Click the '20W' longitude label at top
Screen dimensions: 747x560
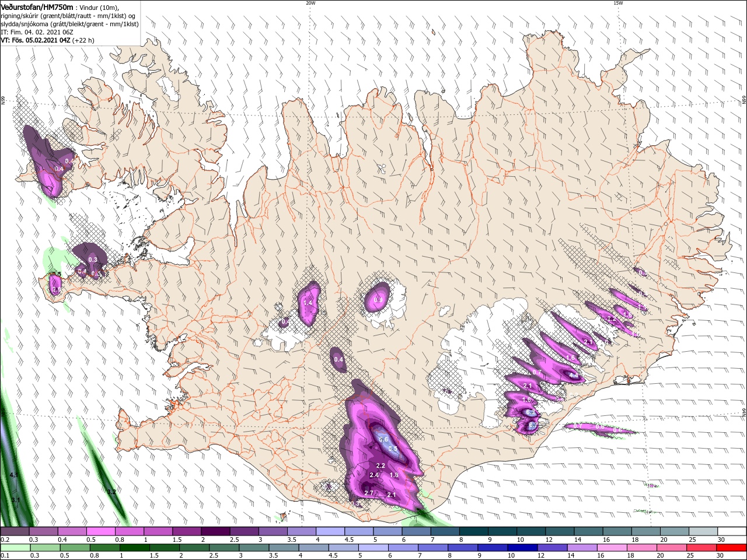coord(310,3)
